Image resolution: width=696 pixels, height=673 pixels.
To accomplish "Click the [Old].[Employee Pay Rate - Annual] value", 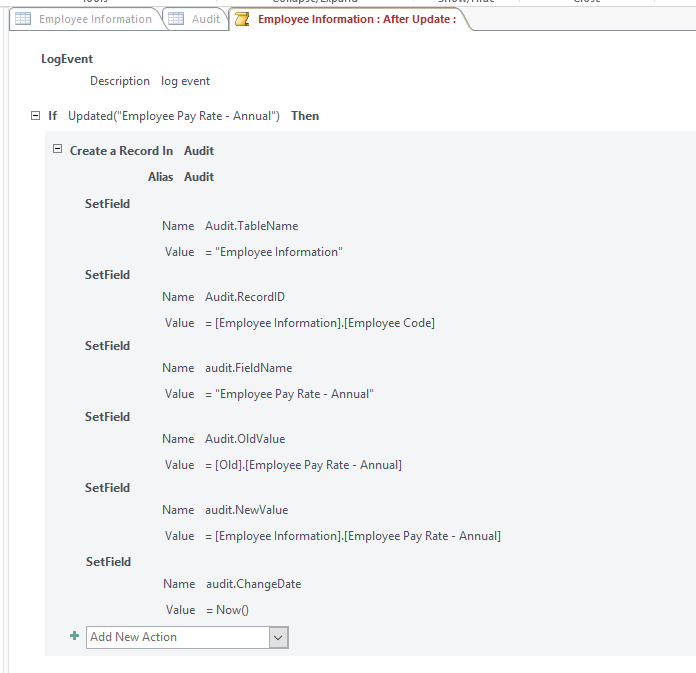I will pyautogui.click(x=304, y=465).
